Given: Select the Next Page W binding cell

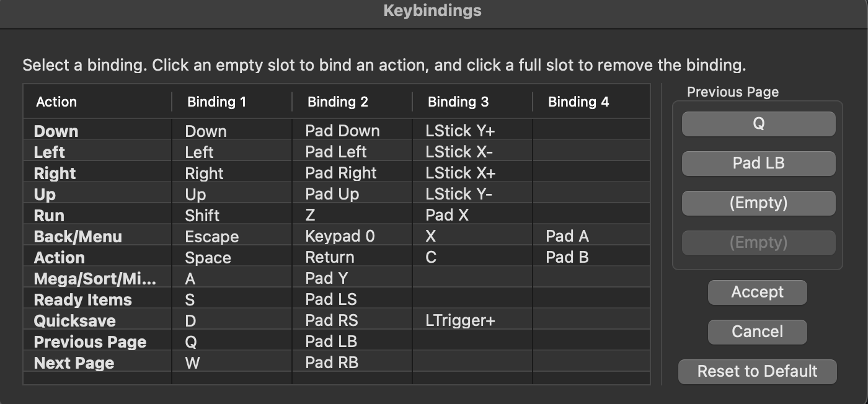Looking at the screenshot, I should tap(232, 363).
